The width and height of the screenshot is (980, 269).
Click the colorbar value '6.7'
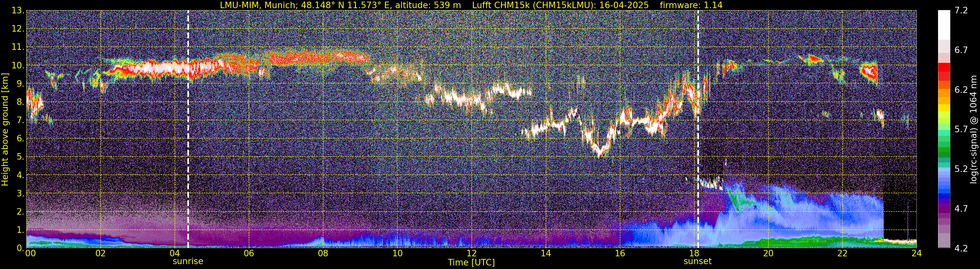pyautogui.click(x=961, y=50)
